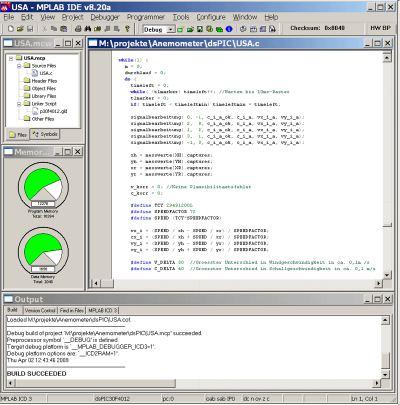Open the View menu
The width and height of the screenshot is (400, 405).
(47, 17)
